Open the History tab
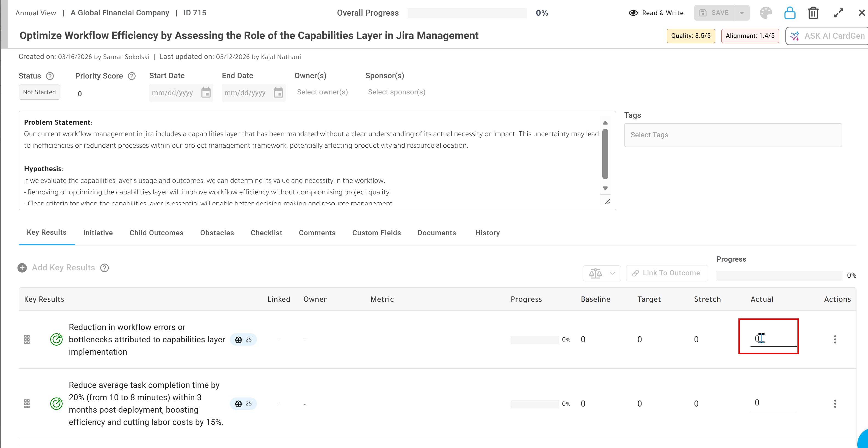 coord(487,233)
